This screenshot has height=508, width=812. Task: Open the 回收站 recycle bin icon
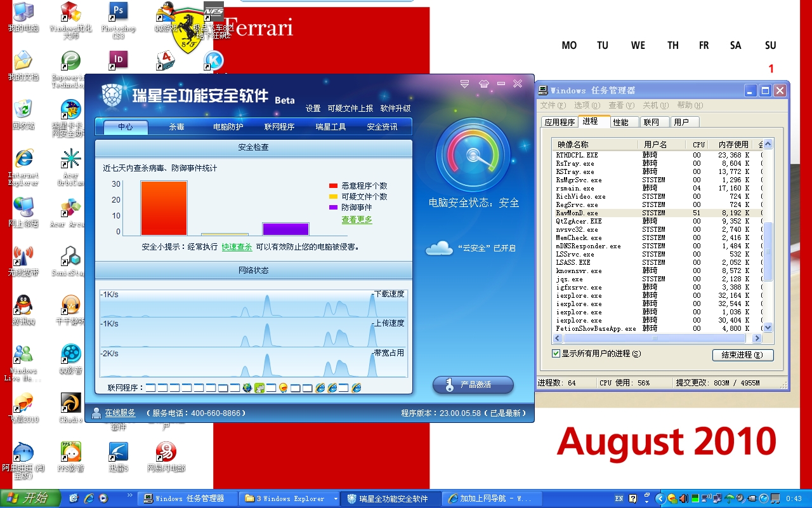click(23, 113)
